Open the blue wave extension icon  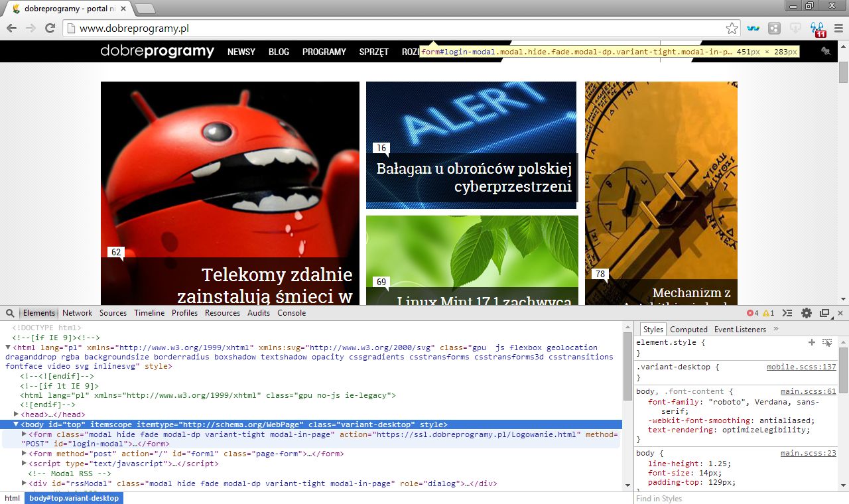coord(753,28)
